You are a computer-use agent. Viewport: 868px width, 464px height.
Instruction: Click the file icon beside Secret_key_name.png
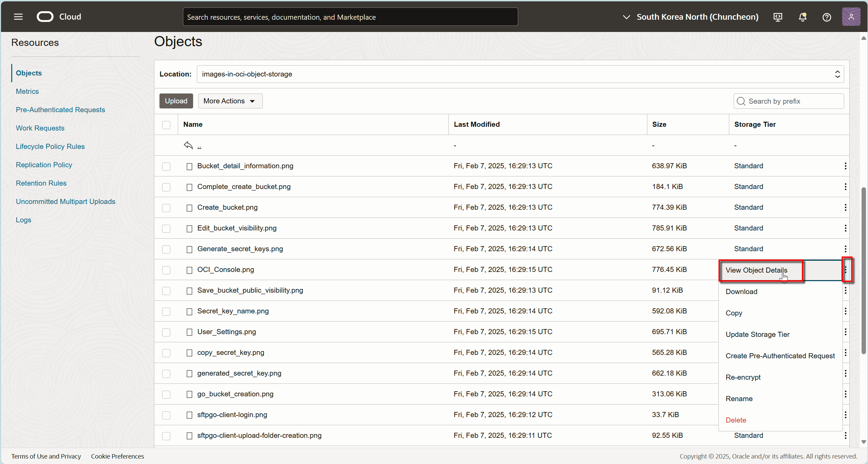(189, 311)
